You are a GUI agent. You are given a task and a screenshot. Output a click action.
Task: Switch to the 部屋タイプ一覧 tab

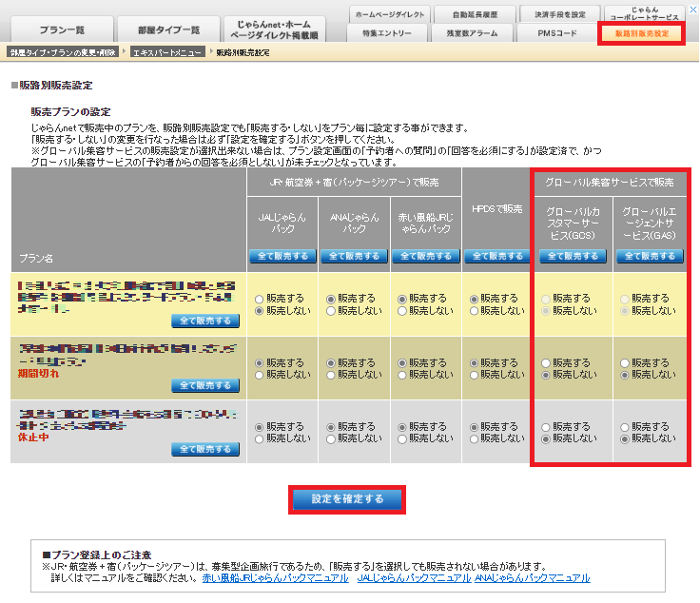pyautogui.click(x=169, y=29)
